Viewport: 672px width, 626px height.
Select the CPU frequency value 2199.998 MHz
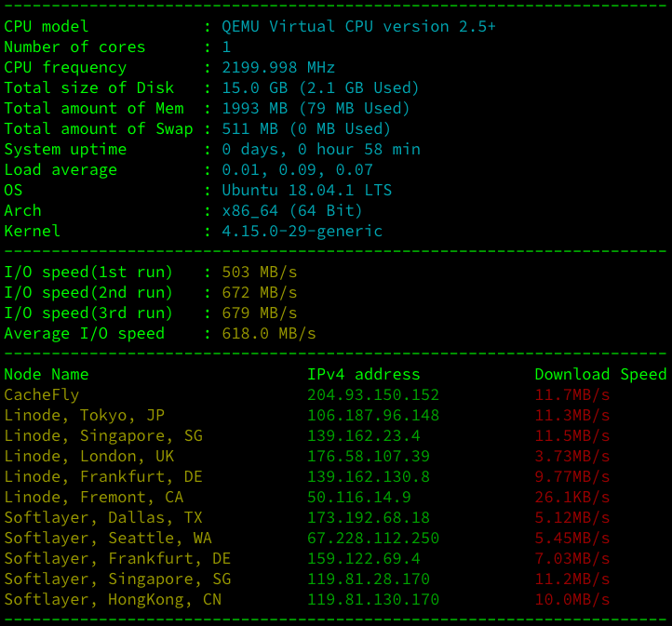point(278,67)
